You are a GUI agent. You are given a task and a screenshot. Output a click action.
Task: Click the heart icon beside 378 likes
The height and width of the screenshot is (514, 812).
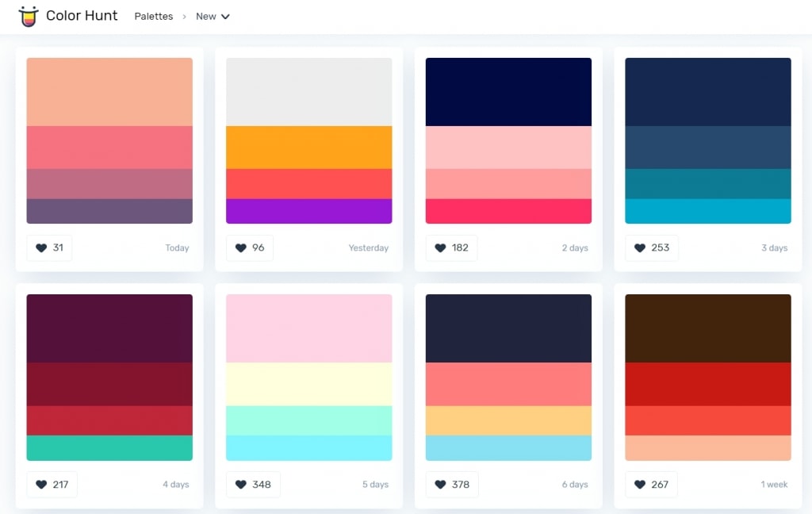440,484
